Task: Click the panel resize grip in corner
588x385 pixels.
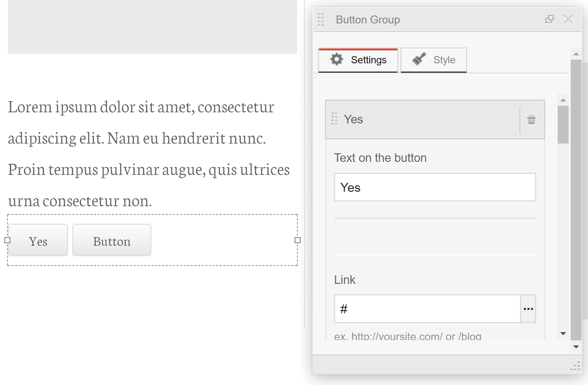Action: point(575,366)
